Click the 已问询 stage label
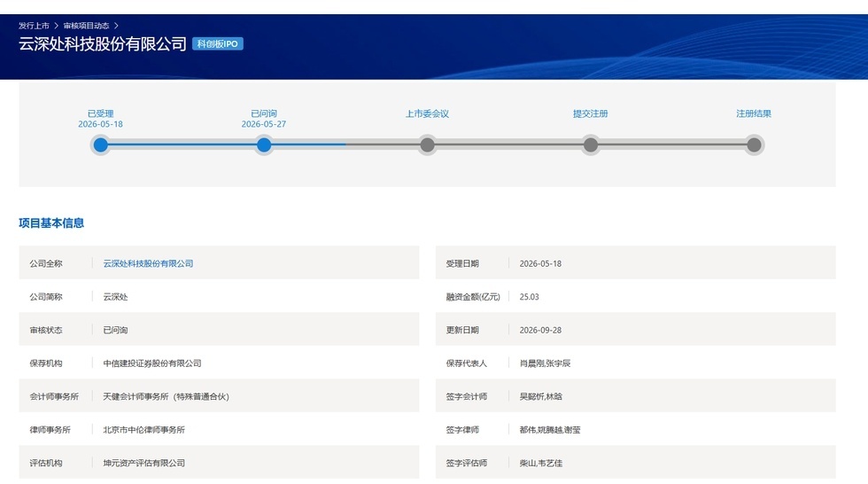This screenshot has height=484, width=868. pyautogui.click(x=264, y=113)
